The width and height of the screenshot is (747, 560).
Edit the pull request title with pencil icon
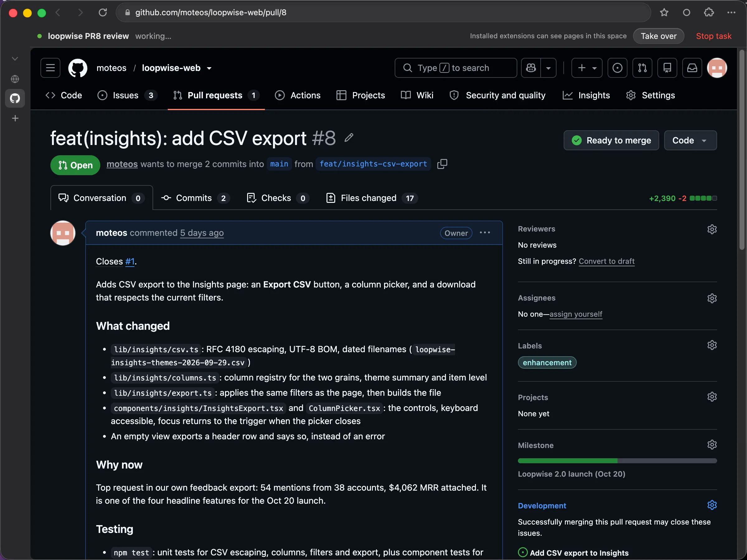click(x=349, y=138)
